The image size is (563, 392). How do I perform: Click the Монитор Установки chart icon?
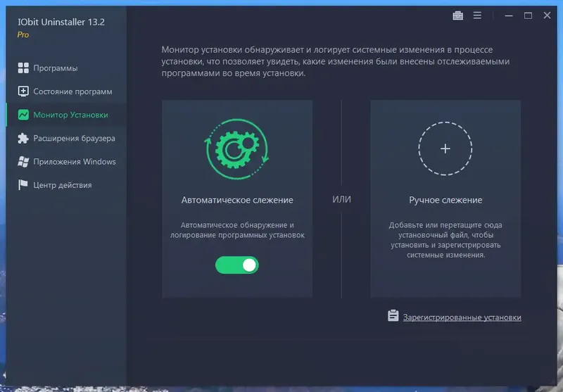tap(23, 115)
